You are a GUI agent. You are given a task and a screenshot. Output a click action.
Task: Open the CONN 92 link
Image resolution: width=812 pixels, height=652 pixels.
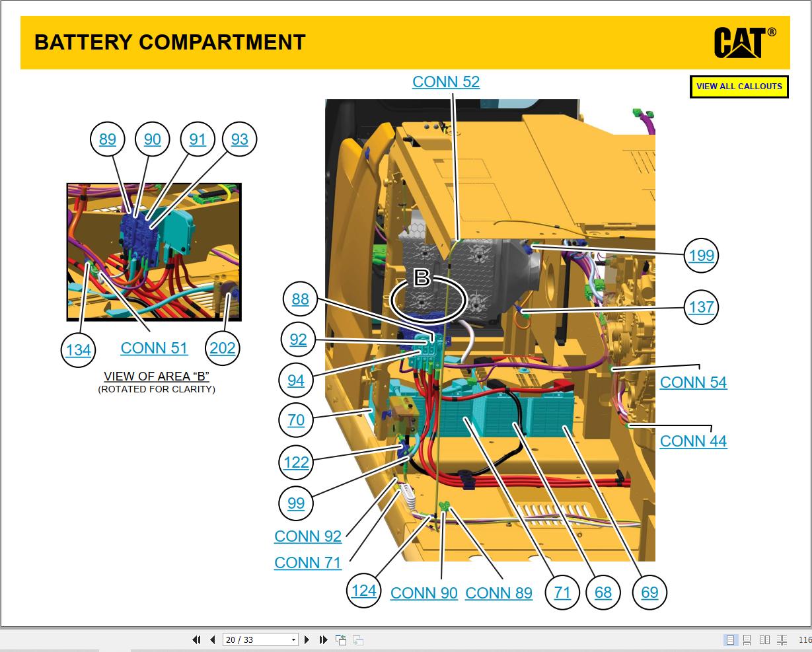coord(308,536)
